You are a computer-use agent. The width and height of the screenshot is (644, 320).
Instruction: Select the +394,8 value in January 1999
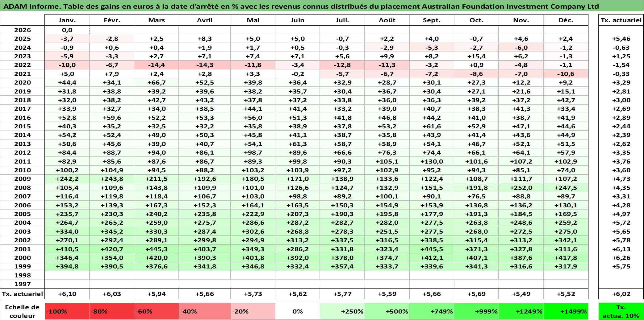(x=67, y=266)
